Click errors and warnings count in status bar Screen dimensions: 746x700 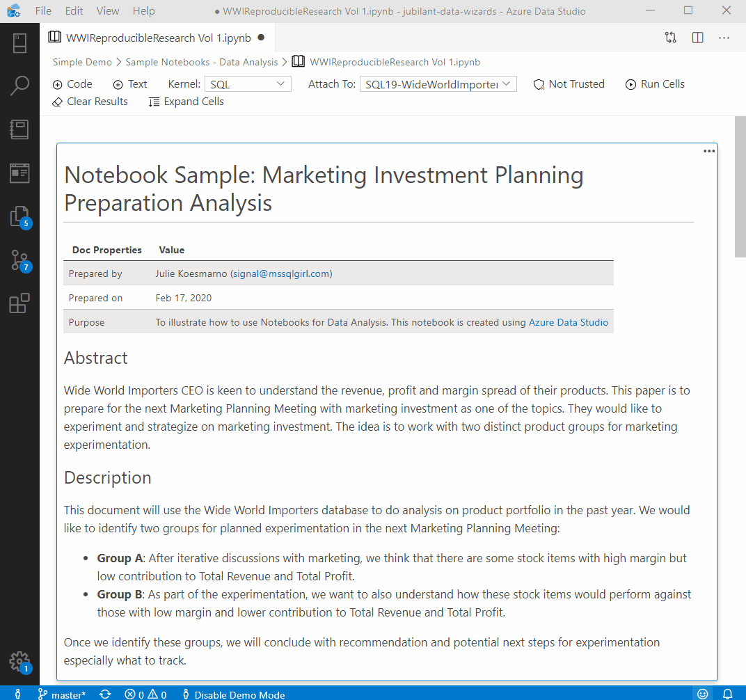145,694
